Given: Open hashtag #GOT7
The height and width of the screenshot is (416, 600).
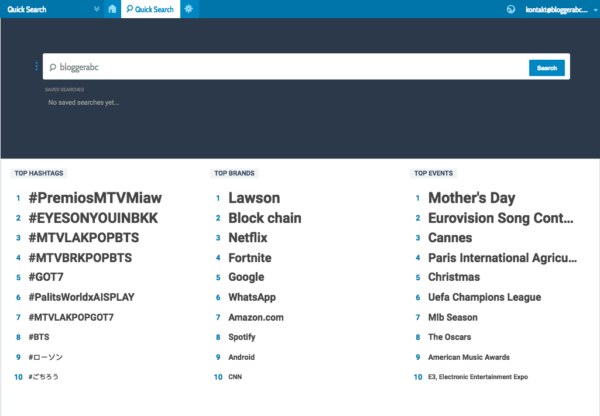Looking at the screenshot, I should (46, 277).
